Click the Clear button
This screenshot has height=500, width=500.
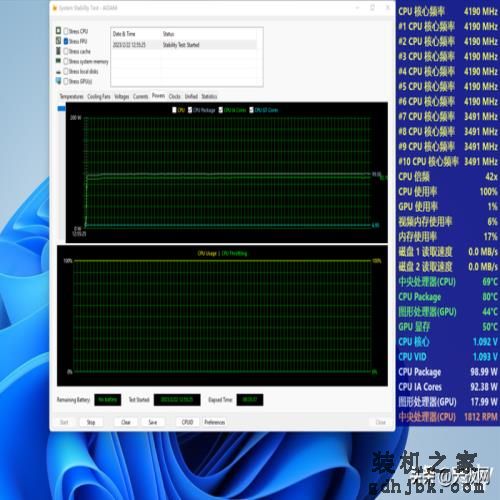click(126, 422)
